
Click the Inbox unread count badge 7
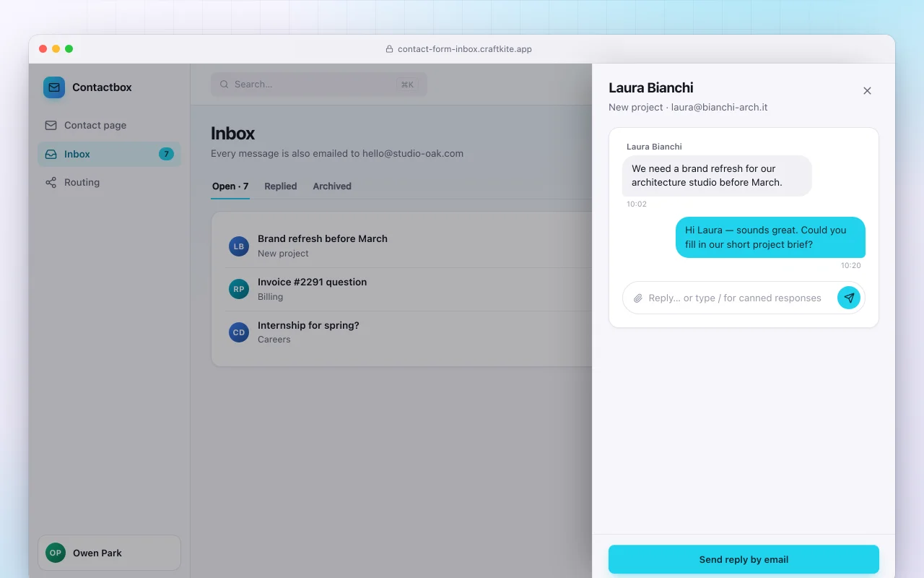pyautogui.click(x=166, y=154)
